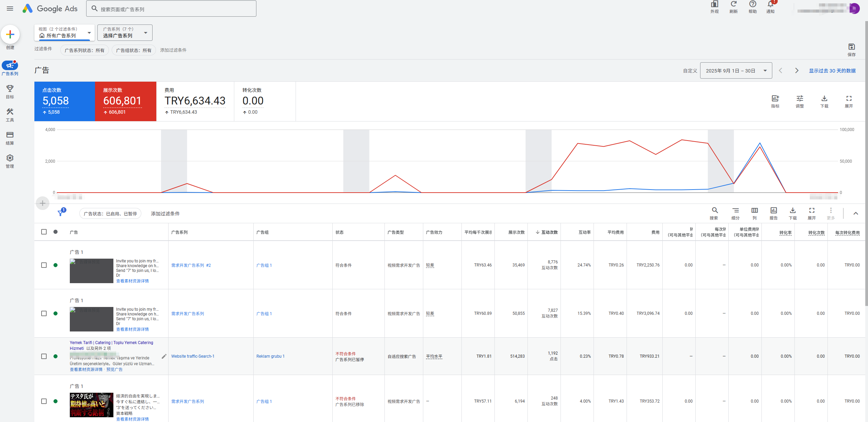The height and width of the screenshot is (422, 868).
Task: Tick checkbox for Website traffic-Search-1 ad row
Action: point(44,356)
